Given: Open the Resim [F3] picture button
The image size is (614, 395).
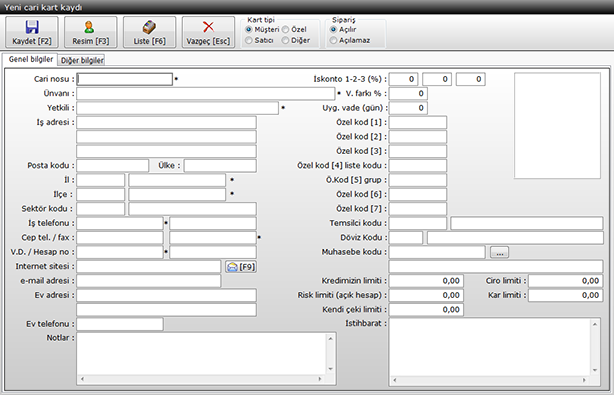Looking at the screenshot, I should 90,32.
